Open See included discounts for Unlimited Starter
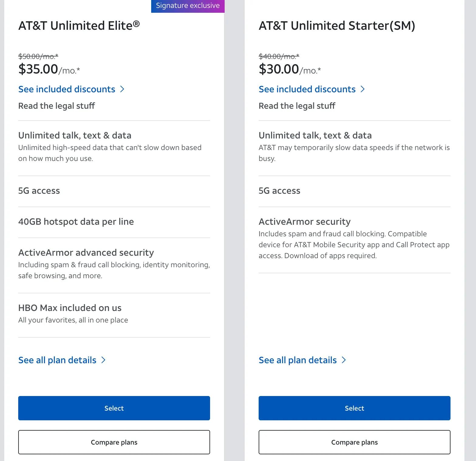476x461 pixels. 307,89
